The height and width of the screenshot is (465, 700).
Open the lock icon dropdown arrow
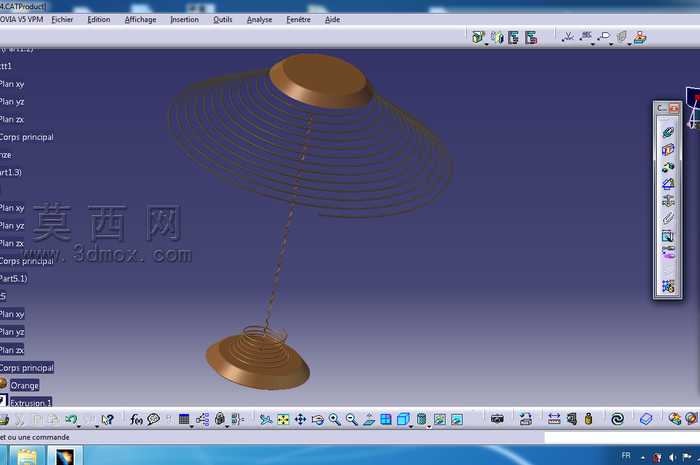coord(227,427)
